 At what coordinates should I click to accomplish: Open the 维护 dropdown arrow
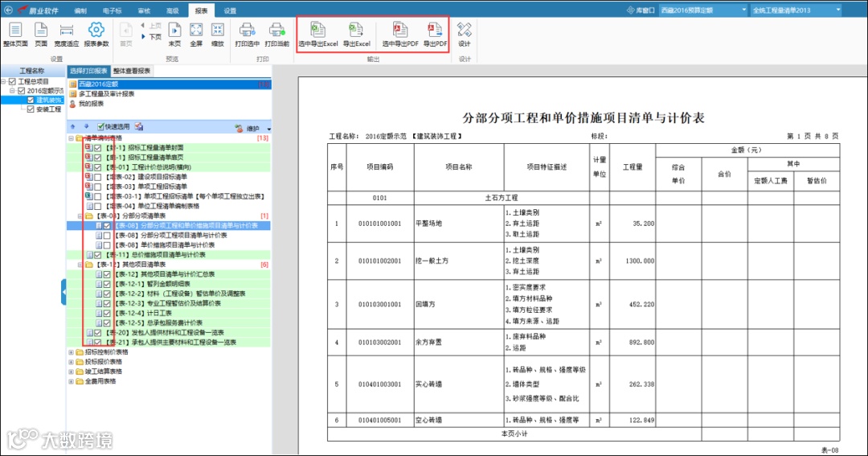coord(269,129)
